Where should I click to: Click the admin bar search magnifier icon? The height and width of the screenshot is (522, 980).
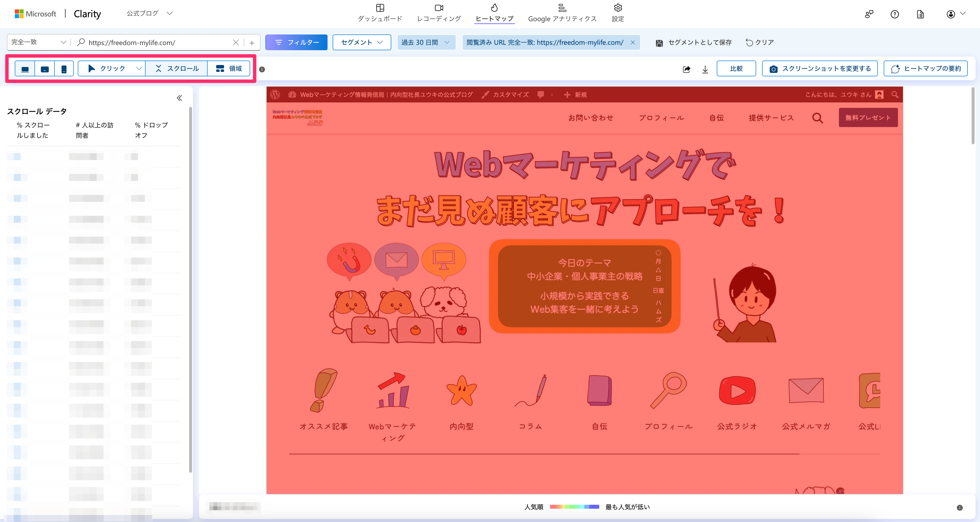click(x=895, y=94)
